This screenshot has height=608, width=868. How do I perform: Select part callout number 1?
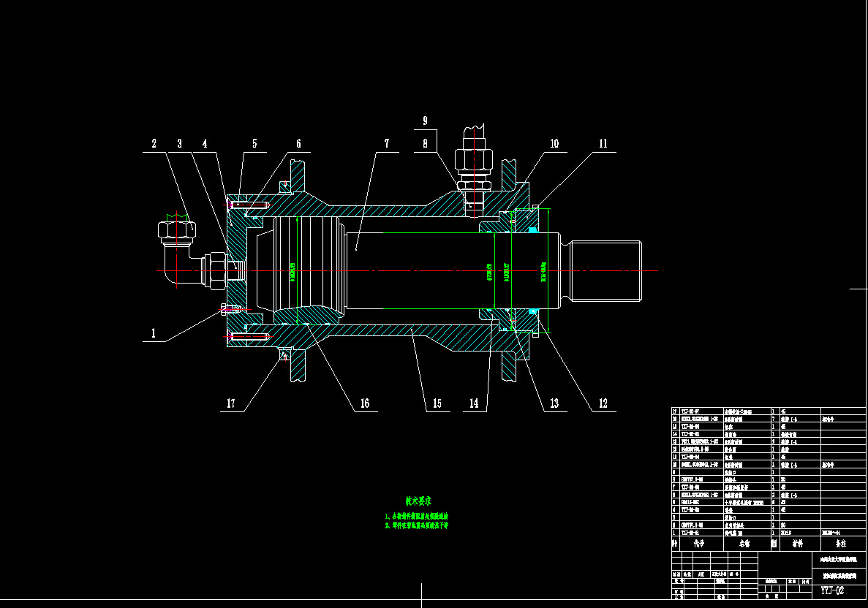(154, 333)
